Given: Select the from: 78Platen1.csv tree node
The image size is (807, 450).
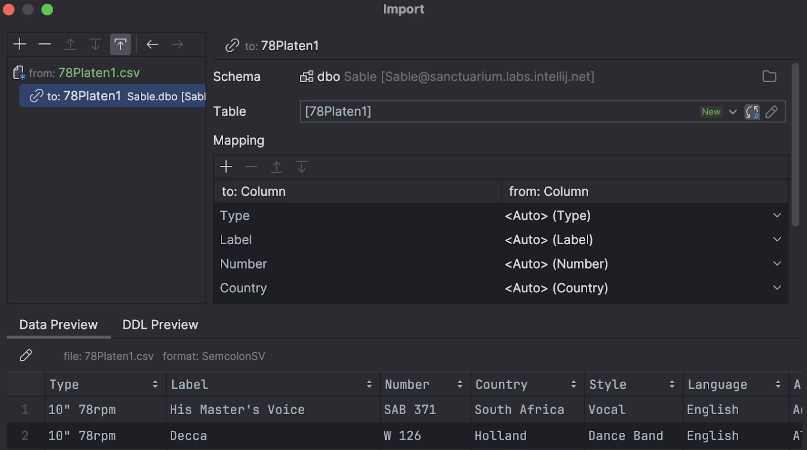Looking at the screenshot, I should pos(84,73).
